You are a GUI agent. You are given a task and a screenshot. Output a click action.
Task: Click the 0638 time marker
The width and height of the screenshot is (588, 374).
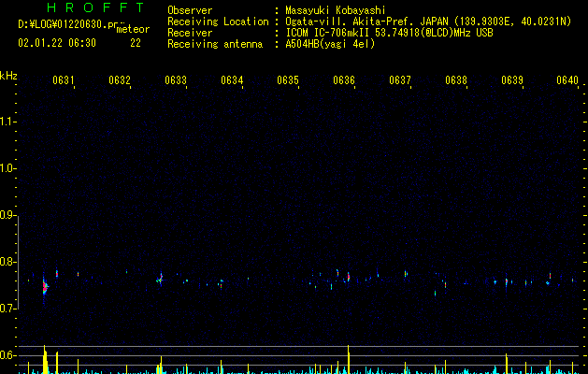click(456, 79)
